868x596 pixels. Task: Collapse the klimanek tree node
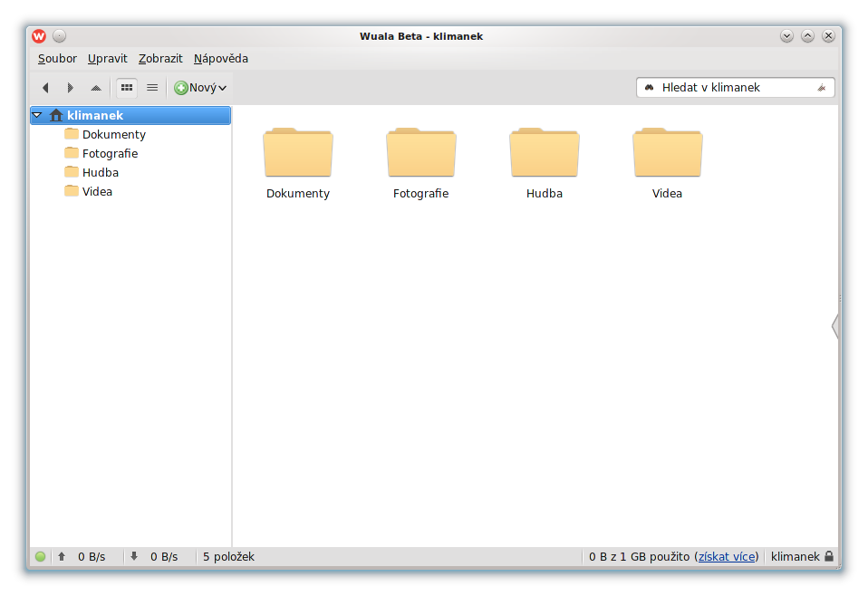(x=37, y=115)
